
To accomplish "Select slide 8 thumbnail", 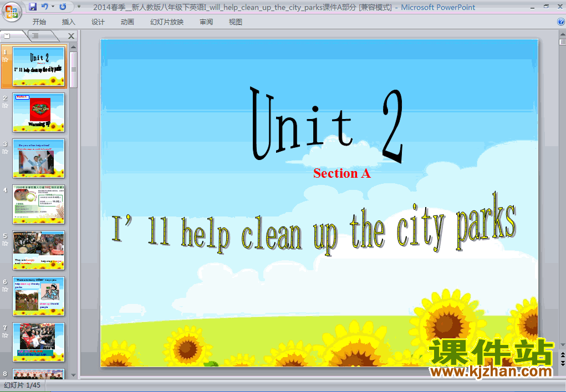I will pyautogui.click(x=39, y=374).
